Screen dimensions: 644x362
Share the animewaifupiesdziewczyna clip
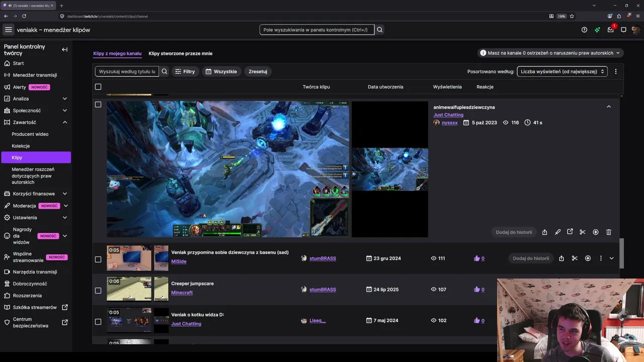[x=544, y=232]
